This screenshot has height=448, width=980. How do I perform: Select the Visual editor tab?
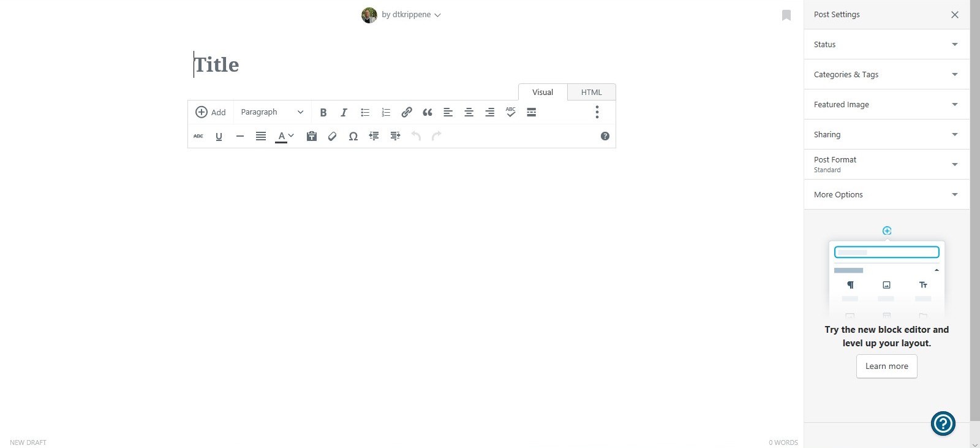[543, 92]
